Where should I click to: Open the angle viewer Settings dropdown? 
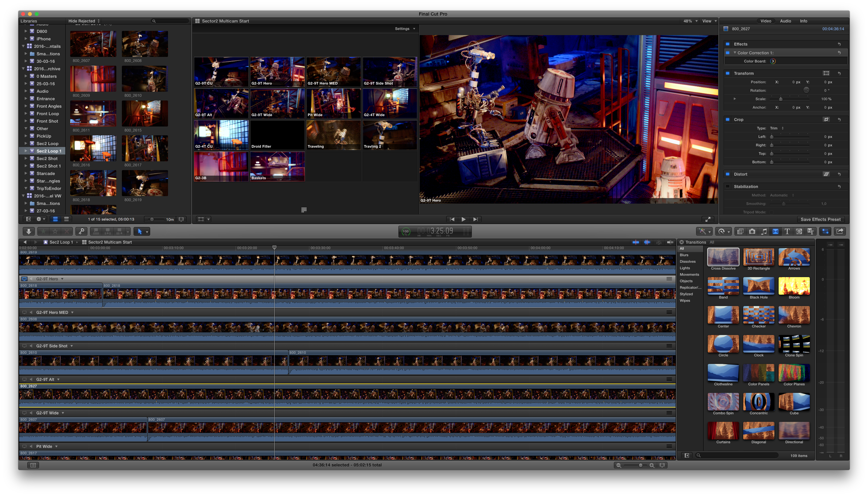[405, 29]
